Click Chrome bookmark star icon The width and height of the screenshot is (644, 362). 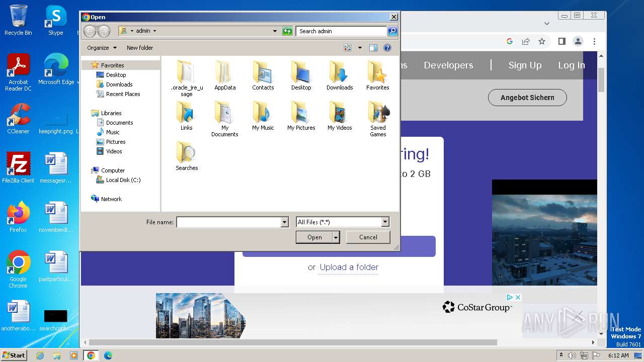click(x=542, y=41)
